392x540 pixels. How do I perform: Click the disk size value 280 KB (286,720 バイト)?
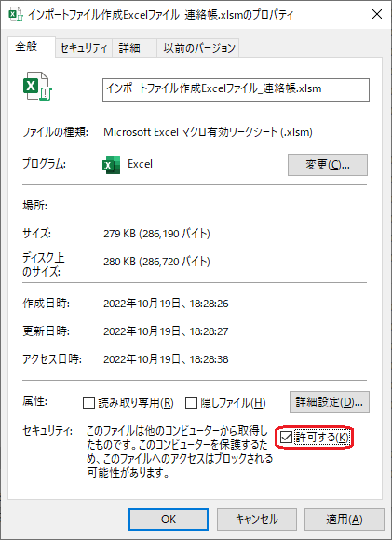[156, 262]
